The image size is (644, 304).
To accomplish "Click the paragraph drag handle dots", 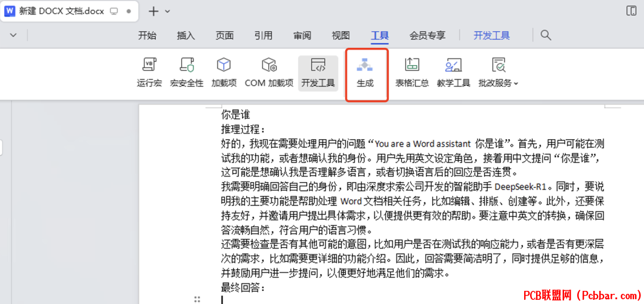I will coord(197,299).
